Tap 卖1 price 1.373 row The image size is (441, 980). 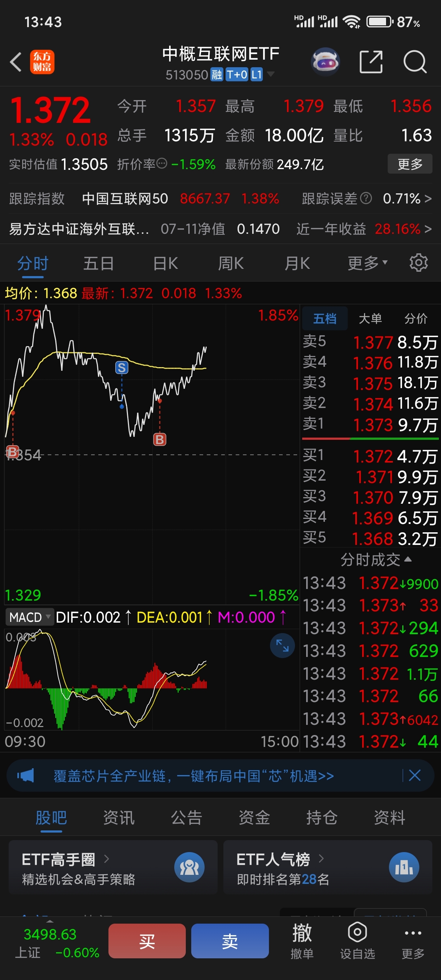[x=370, y=424]
